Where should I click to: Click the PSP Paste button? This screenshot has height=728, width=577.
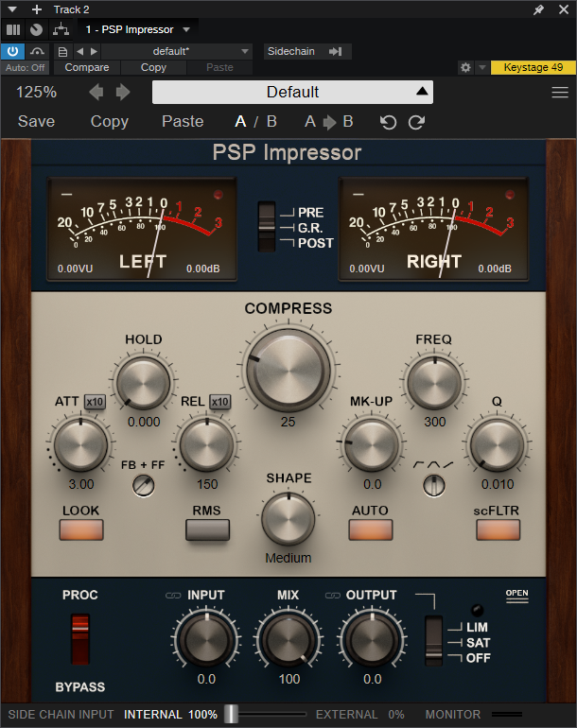pos(183,122)
